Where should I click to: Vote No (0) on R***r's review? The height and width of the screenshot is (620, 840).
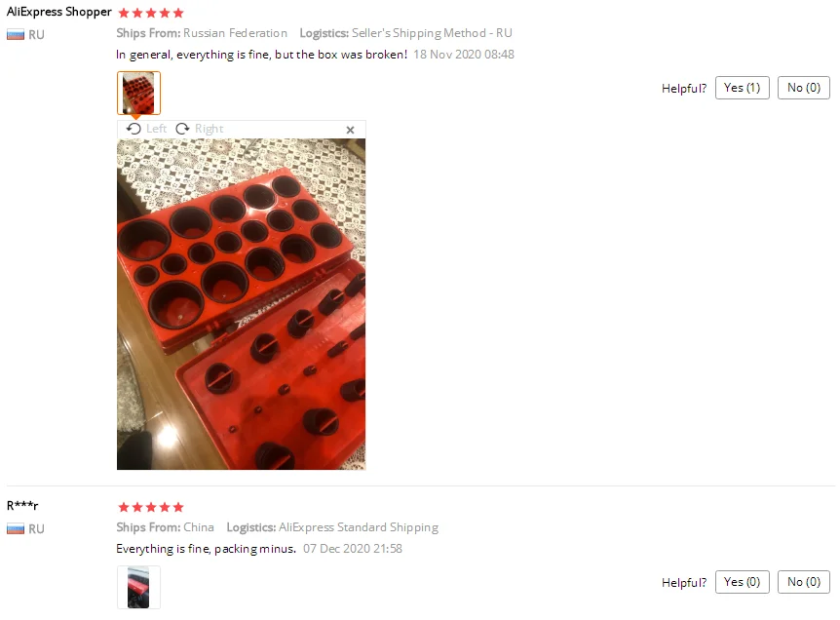coord(804,582)
